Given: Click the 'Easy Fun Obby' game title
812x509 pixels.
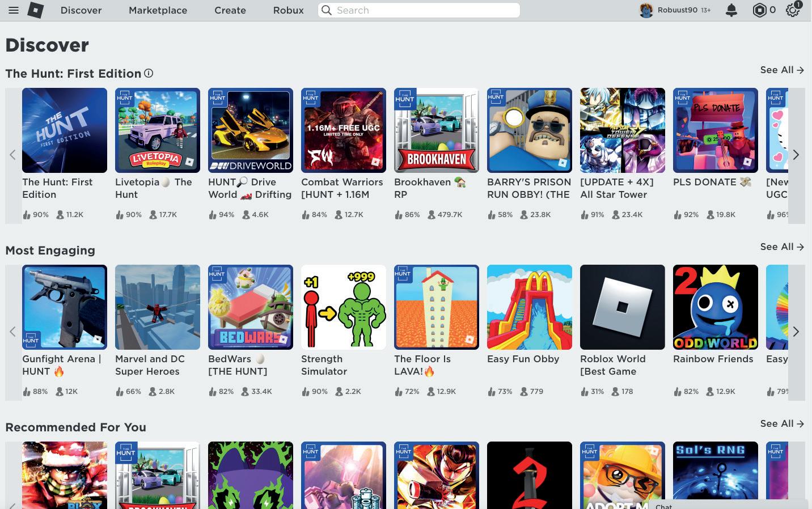Looking at the screenshot, I should click(523, 359).
